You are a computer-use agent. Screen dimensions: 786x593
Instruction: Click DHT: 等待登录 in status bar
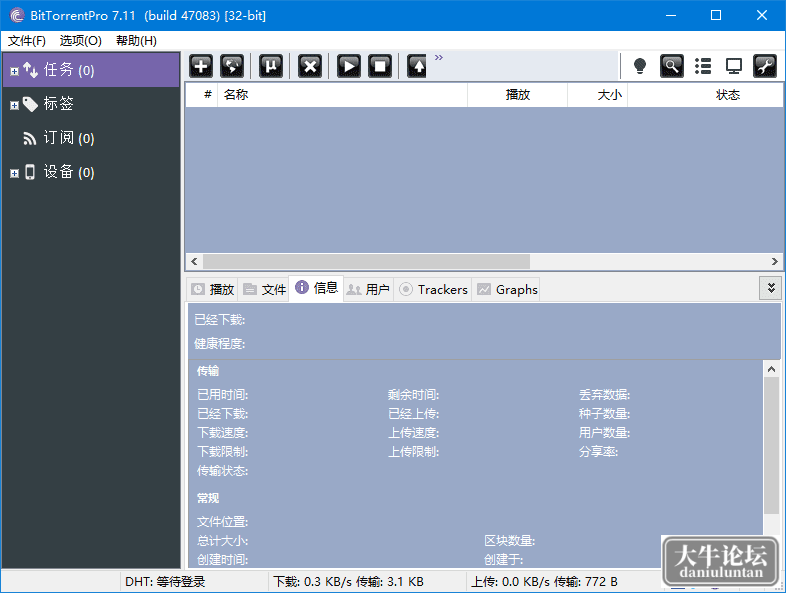[165, 581]
